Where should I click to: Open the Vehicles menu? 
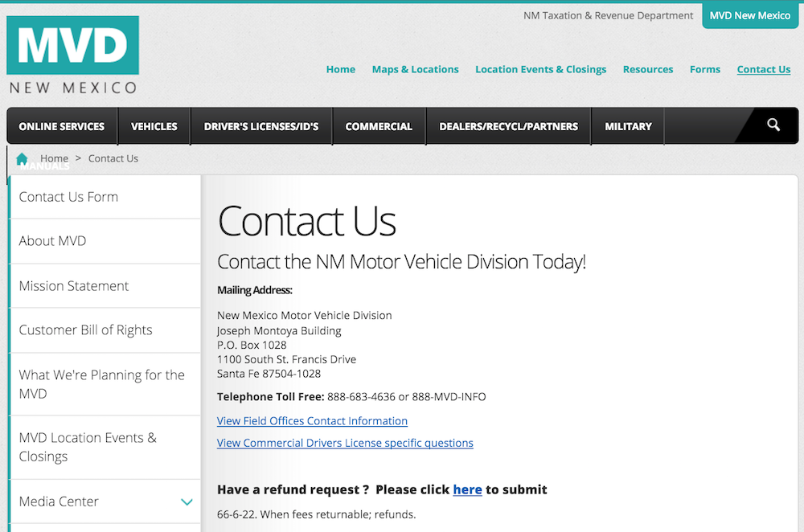click(154, 126)
